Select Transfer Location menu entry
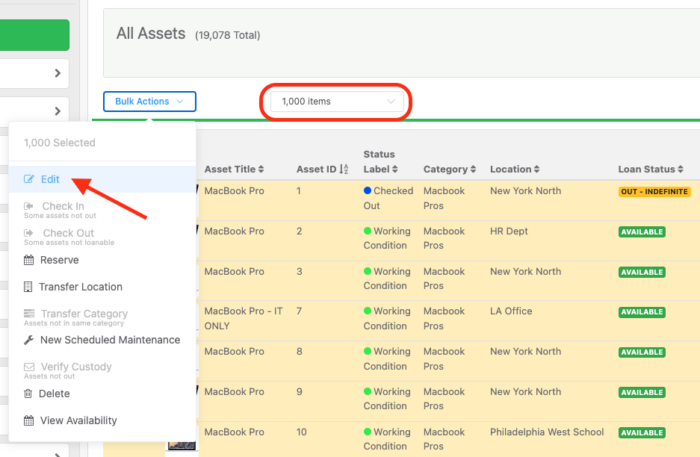The width and height of the screenshot is (700, 457). click(102, 287)
